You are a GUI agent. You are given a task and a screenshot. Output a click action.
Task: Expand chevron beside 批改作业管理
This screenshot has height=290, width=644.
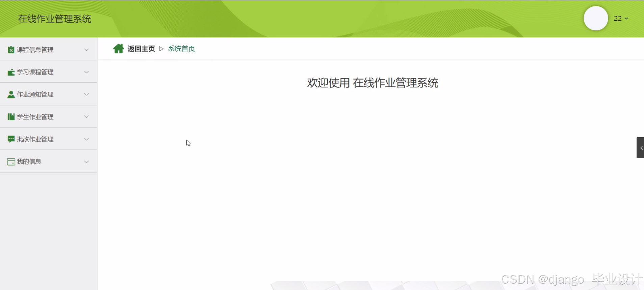click(x=86, y=139)
